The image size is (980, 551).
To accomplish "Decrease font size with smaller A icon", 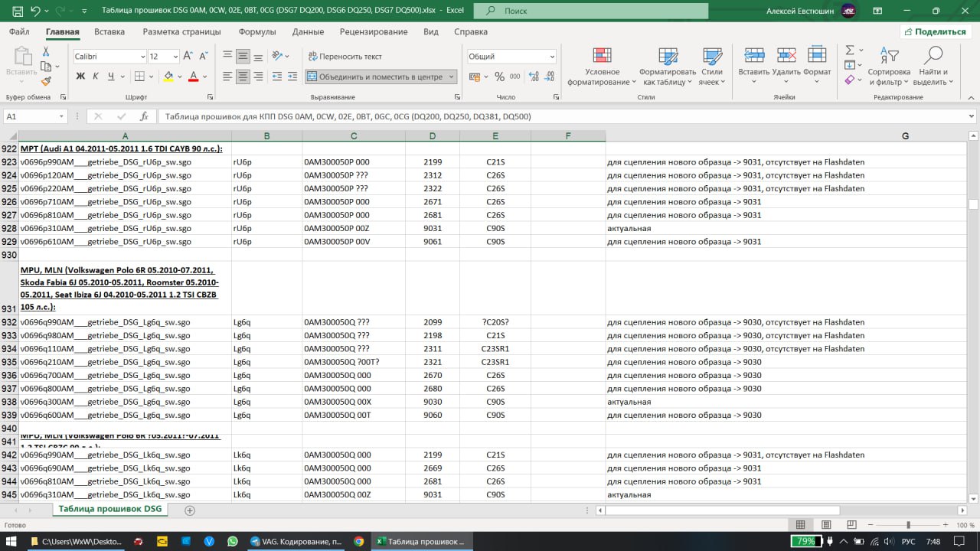I will (204, 57).
